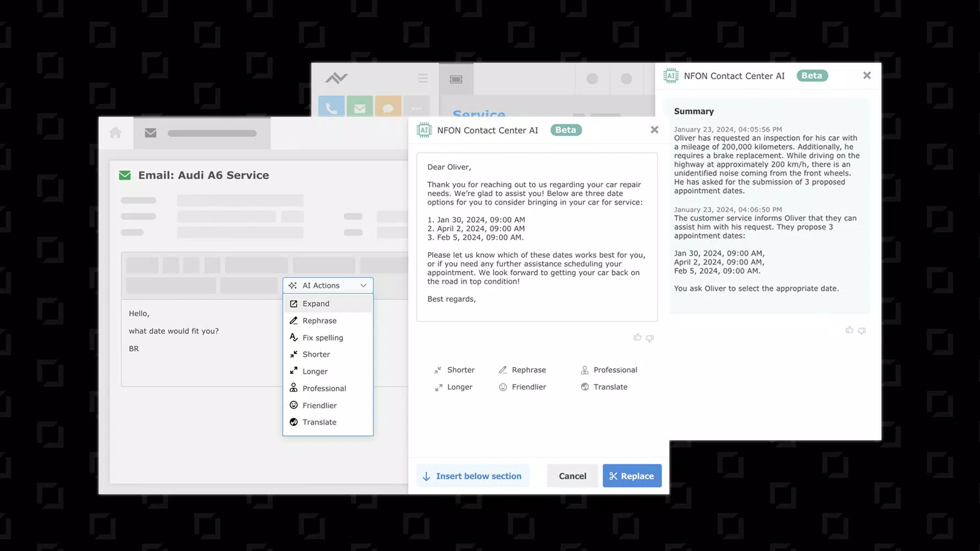Click the green envelope beside Email title
The height and width of the screenshot is (551, 980).
pos(125,175)
